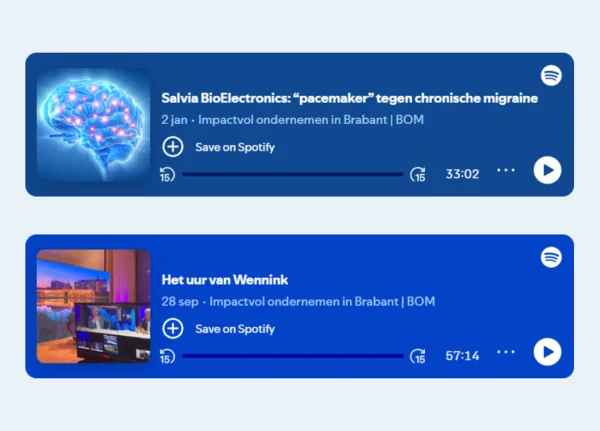
Task: Open Spotify logo on Salvia BioElectronics card
Action: 551,75
